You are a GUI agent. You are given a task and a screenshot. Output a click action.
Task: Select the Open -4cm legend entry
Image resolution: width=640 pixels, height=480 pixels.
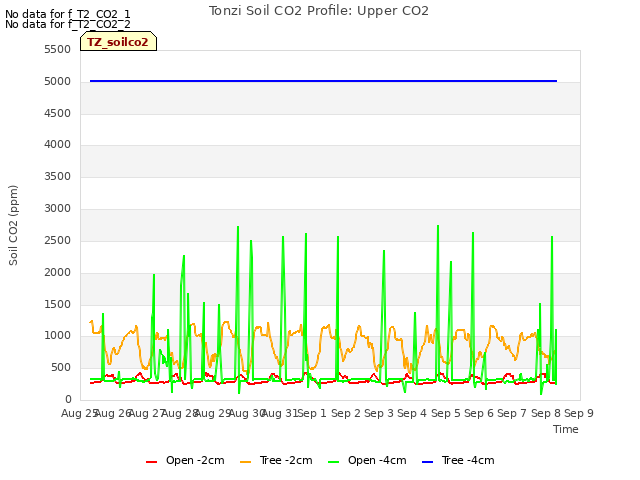[367, 460]
